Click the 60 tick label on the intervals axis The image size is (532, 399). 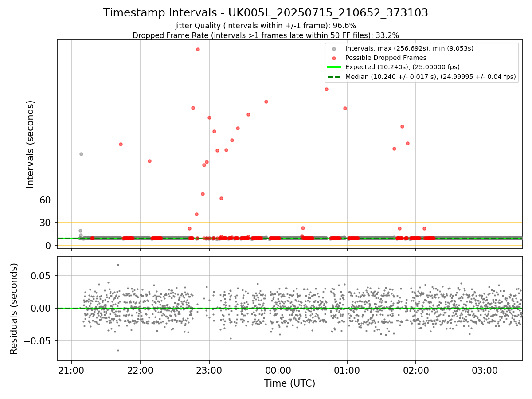pyautogui.click(x=46, y=200)
